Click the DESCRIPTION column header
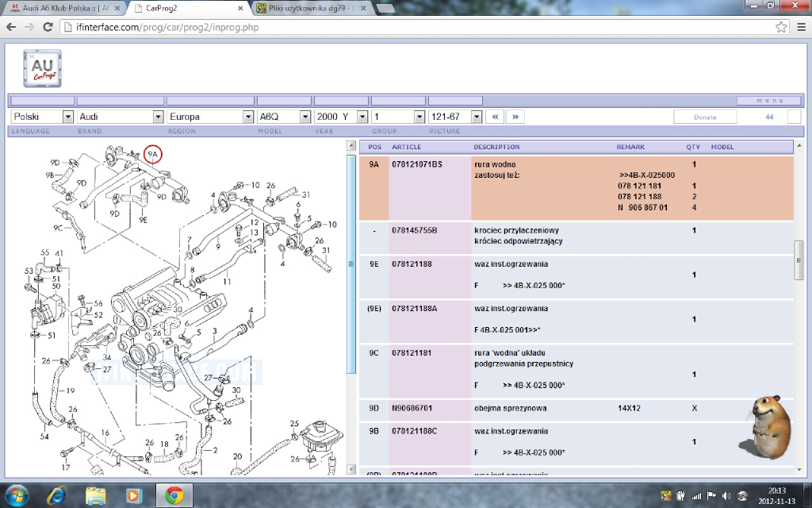The width and height of the screenshot is (812, 508). tap(496, 147)
